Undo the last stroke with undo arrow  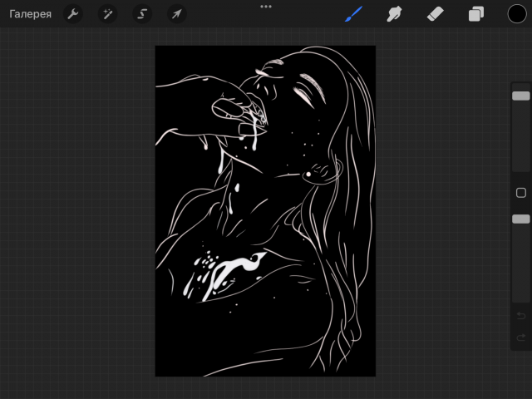pos(521,316)
